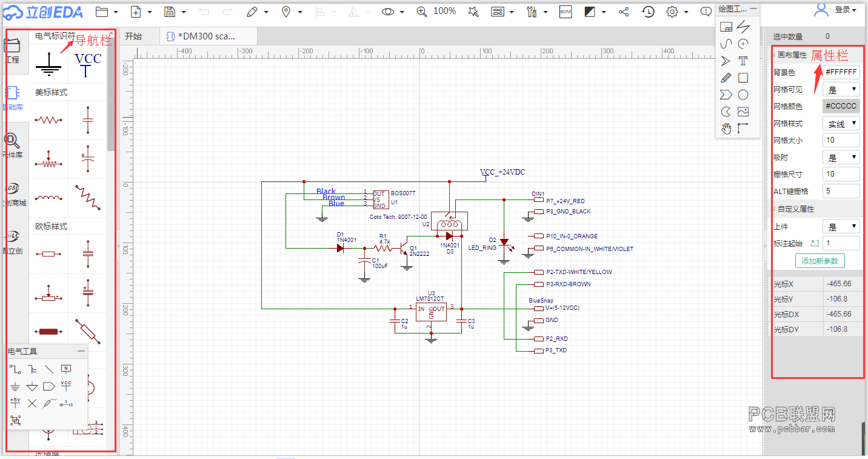Open the 基础库 sidebar tab

tap(13, 98)
